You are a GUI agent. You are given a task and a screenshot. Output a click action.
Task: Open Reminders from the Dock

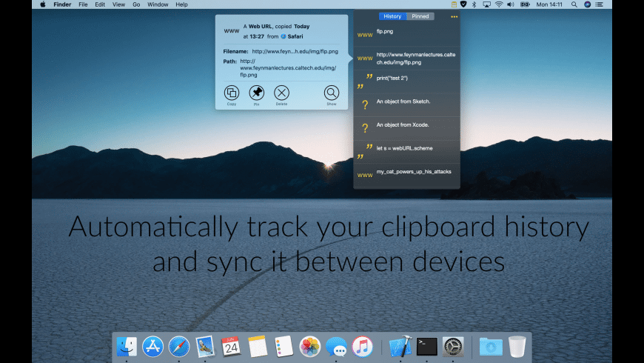pyautogui.click(x=284, y=347)
